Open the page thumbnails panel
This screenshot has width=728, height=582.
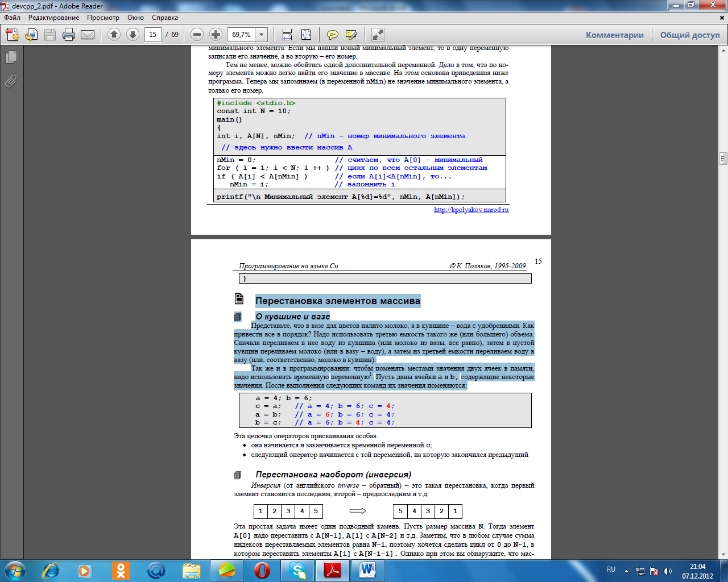tap(11, 57)
